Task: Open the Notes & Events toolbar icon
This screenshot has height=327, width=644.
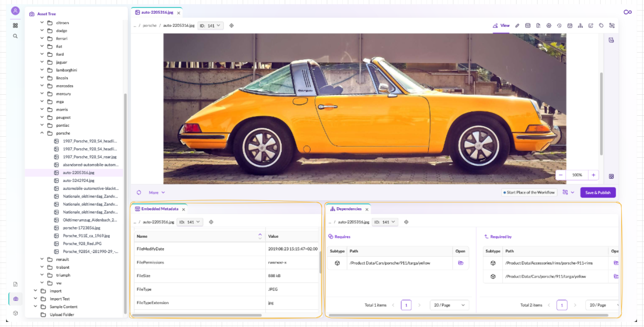Action: point(591,26)
